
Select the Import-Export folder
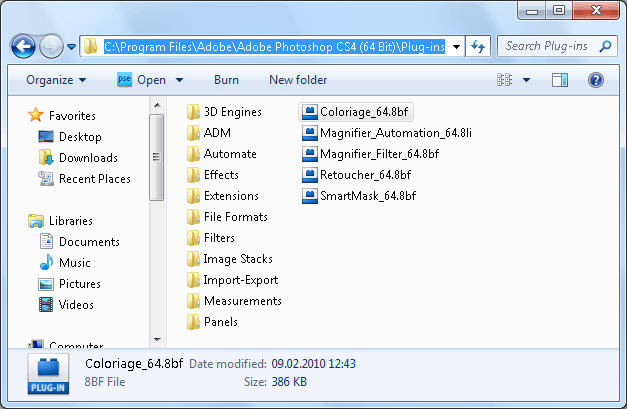coord(232,280)
